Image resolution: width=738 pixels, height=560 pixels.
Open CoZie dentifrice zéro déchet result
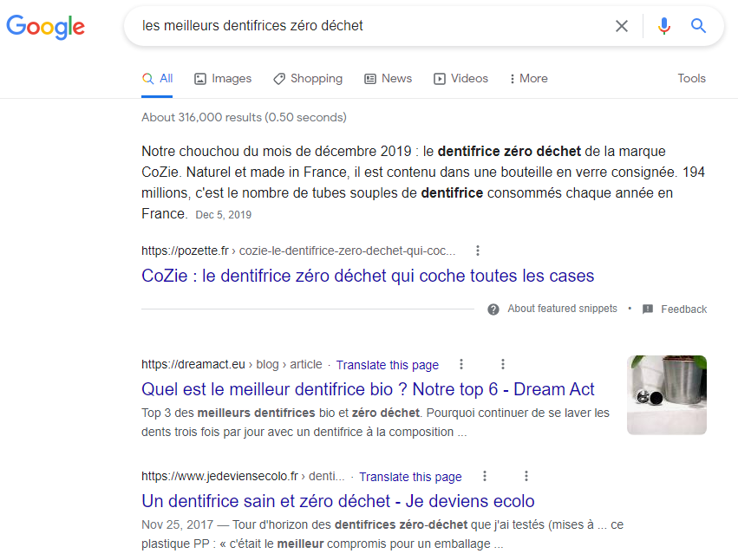coord(368,276)
